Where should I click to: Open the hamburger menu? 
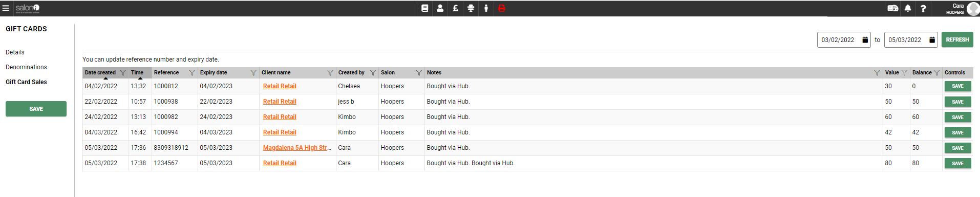(6, 8)
